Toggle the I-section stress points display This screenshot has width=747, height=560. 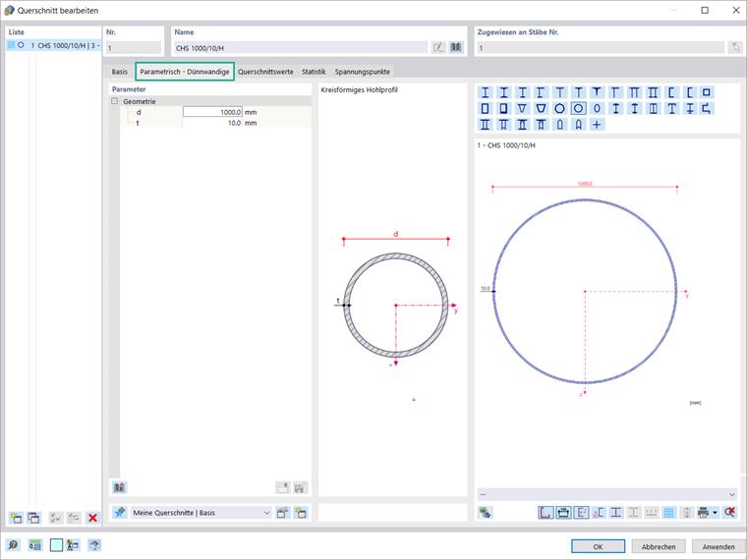click(616, 513)
